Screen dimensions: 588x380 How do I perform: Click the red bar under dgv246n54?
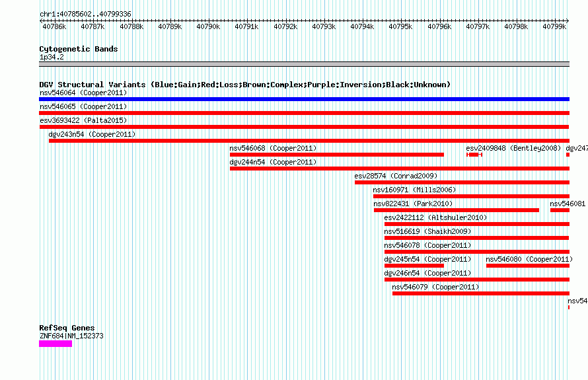pos(477,280)
